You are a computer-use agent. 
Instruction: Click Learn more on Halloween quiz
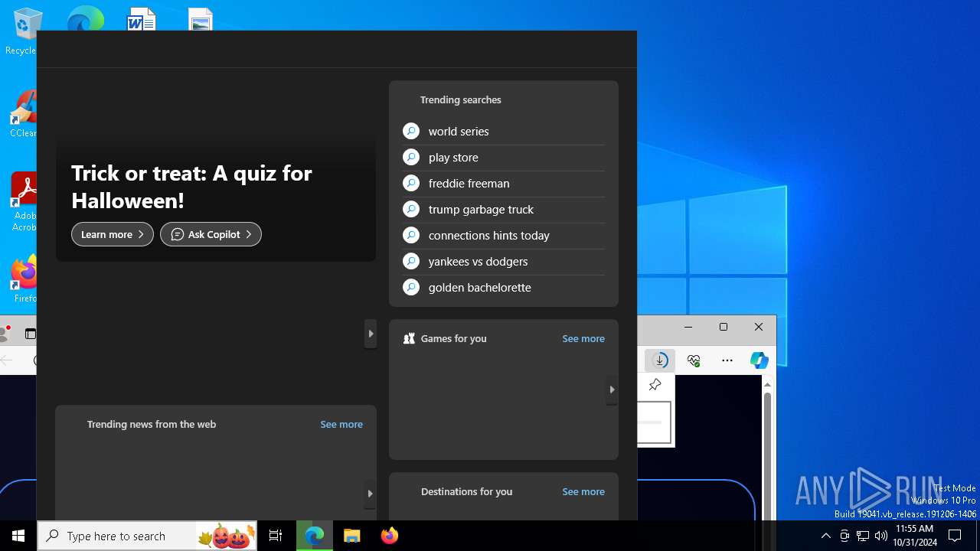click(x=113, y=234)
